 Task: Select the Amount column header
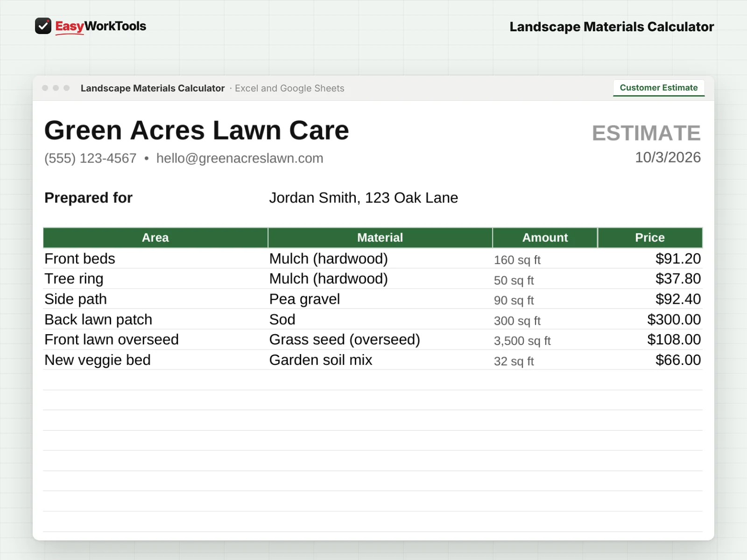[x=545, y=238]
